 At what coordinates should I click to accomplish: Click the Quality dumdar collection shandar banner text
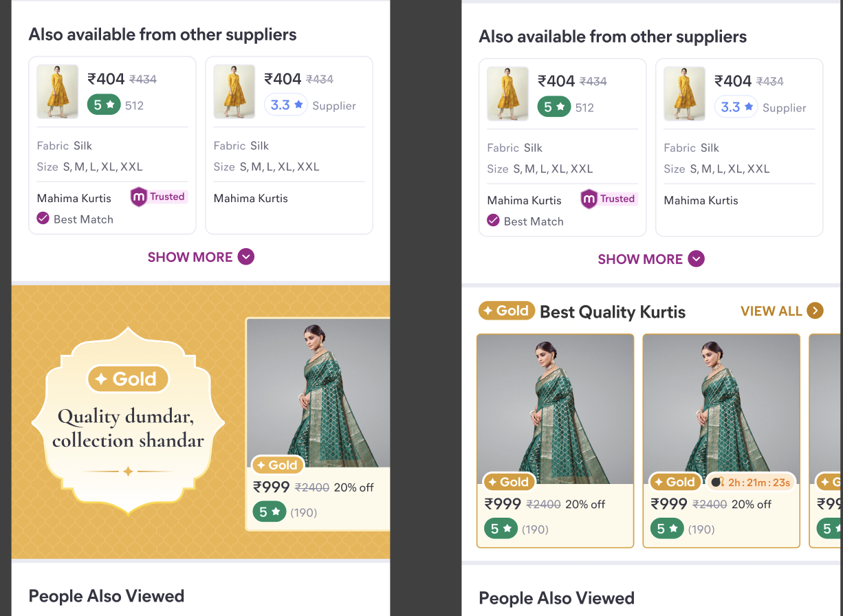coord(128,428)
